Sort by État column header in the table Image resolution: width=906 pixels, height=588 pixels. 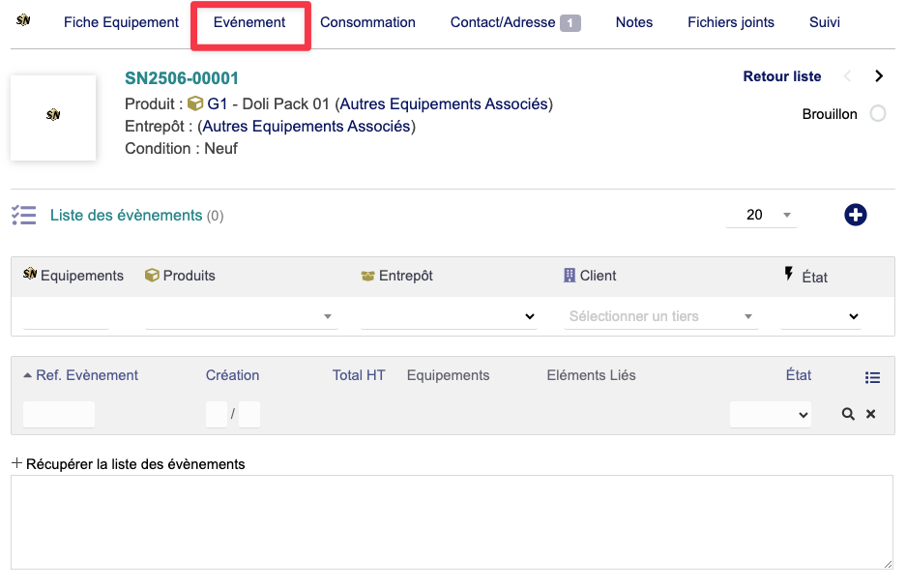tap(799, 375)
